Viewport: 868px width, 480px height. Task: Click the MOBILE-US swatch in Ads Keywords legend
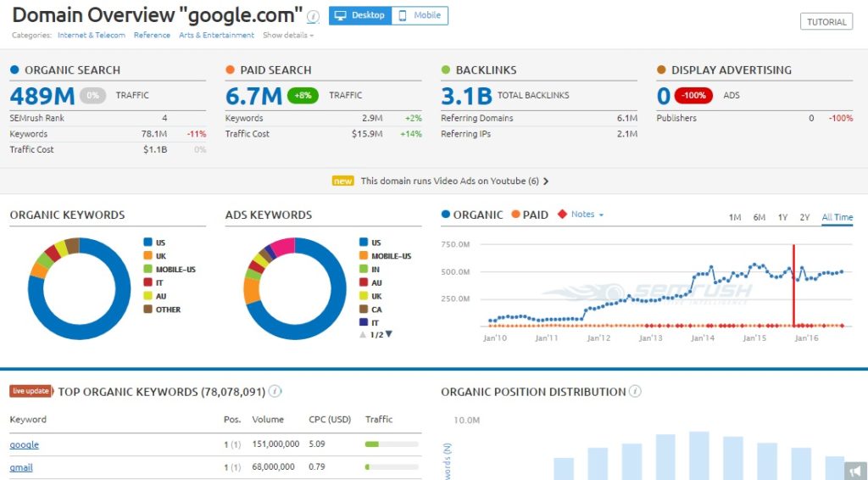364,255
